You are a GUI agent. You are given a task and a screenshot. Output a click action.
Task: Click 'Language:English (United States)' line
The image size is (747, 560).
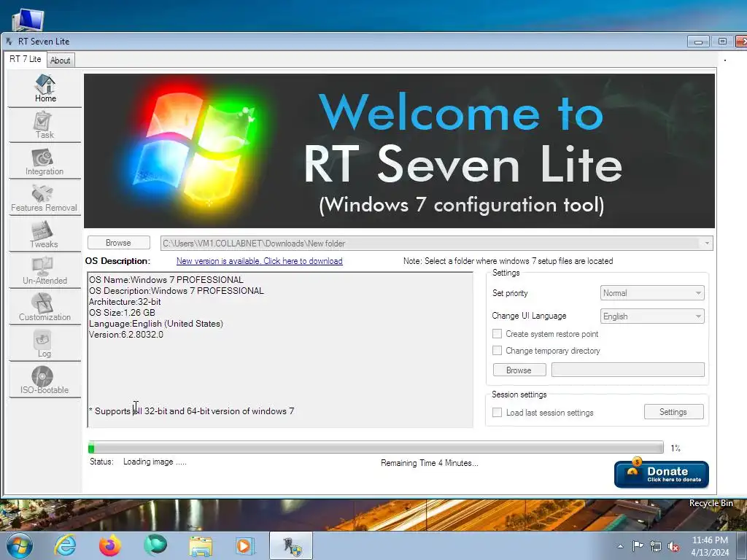pos(156,323)
